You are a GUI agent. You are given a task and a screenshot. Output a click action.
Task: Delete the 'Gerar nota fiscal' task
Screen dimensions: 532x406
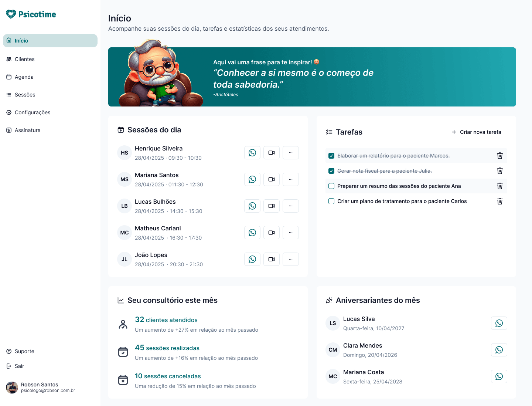500,171
